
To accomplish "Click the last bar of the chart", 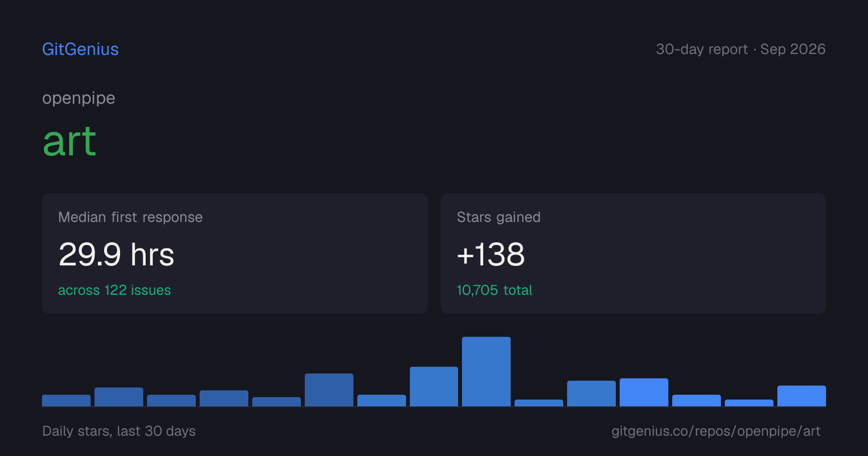I will (x=801, y=396).
